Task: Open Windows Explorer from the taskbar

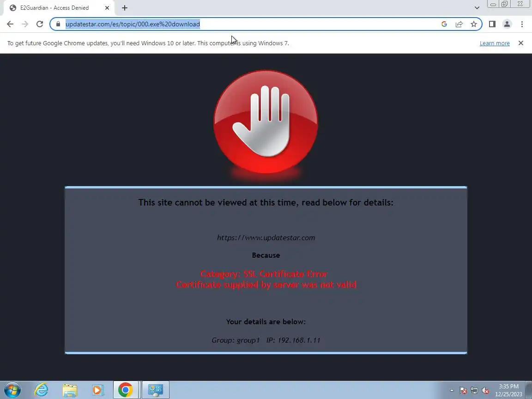Action: (70, 390)
